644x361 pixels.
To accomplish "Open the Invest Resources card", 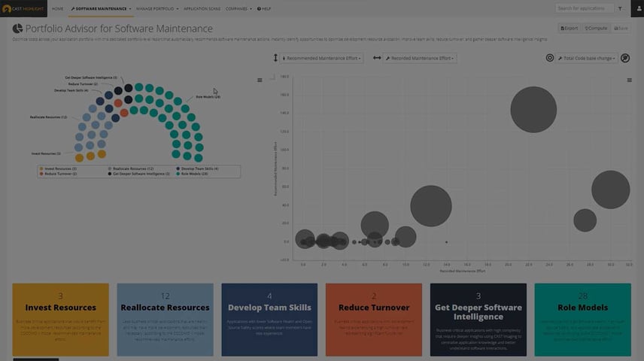I will click(x=61, y=320).
